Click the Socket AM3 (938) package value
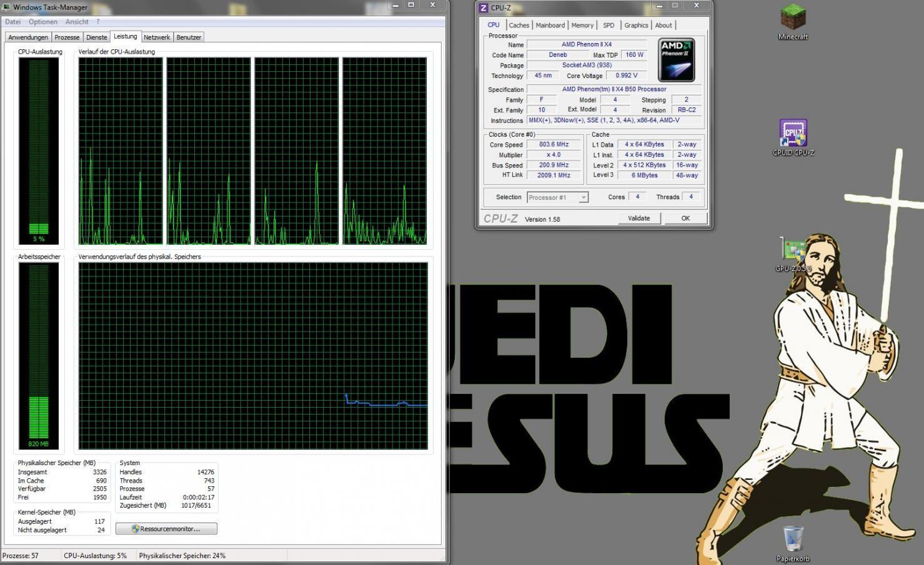Screen dimensions: 924x565 point(587,65)
